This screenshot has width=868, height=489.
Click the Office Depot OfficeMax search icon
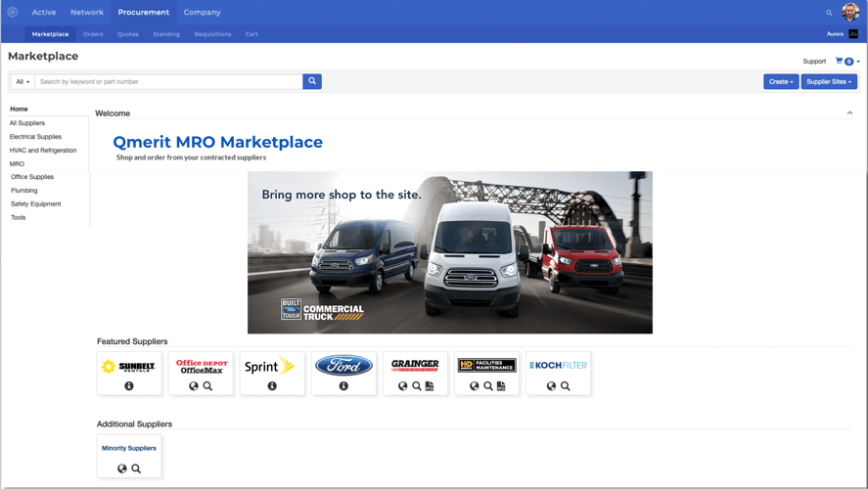click(x=207, y=386)
